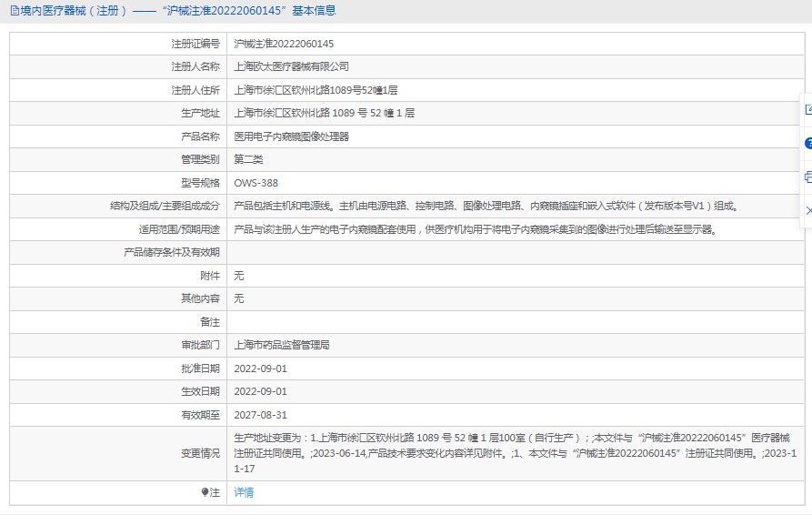812x515 pixels.
Task: Click the 型号规格 row label
Action: 200,183
